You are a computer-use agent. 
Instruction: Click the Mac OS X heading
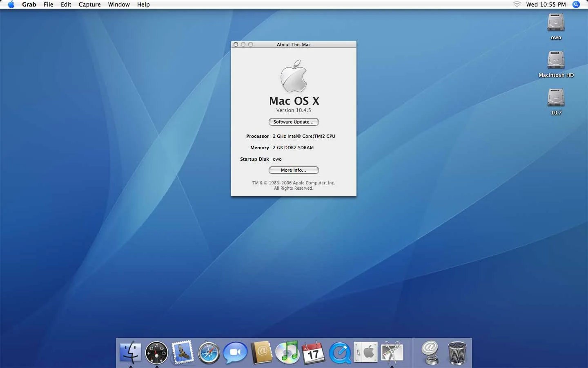294,101
